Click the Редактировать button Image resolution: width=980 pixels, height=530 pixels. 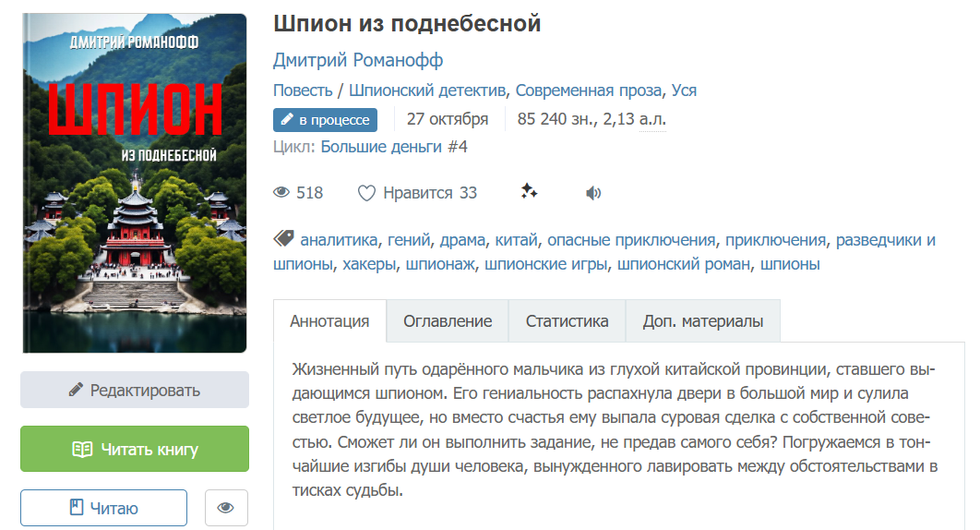click(x=135, y=390)
